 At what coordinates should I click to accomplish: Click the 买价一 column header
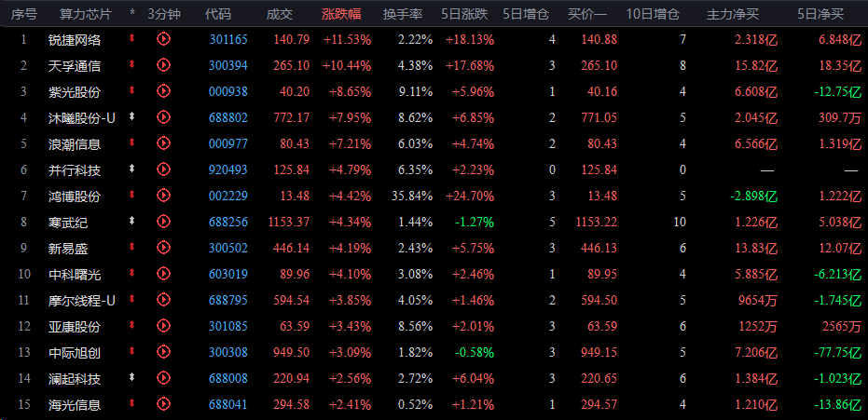587,14
